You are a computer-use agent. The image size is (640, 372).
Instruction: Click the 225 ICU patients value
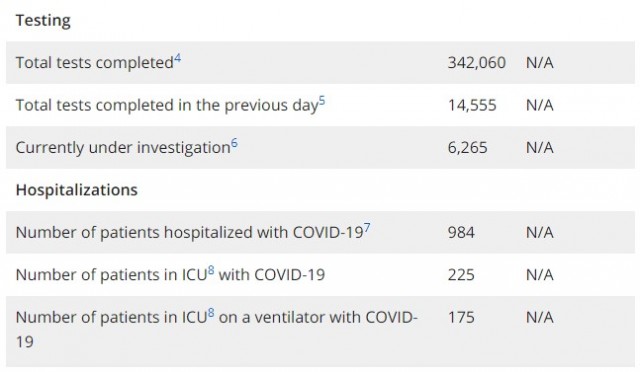(461, 275)
